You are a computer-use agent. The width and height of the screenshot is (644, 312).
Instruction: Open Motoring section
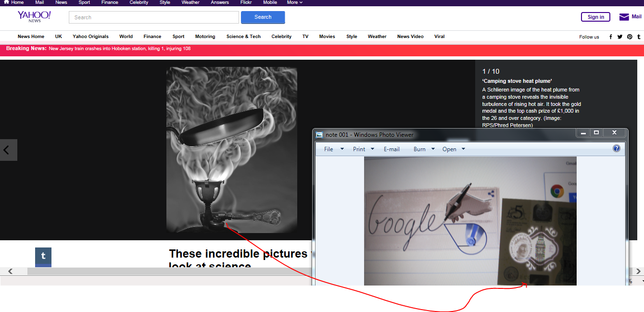pos(205,37)
